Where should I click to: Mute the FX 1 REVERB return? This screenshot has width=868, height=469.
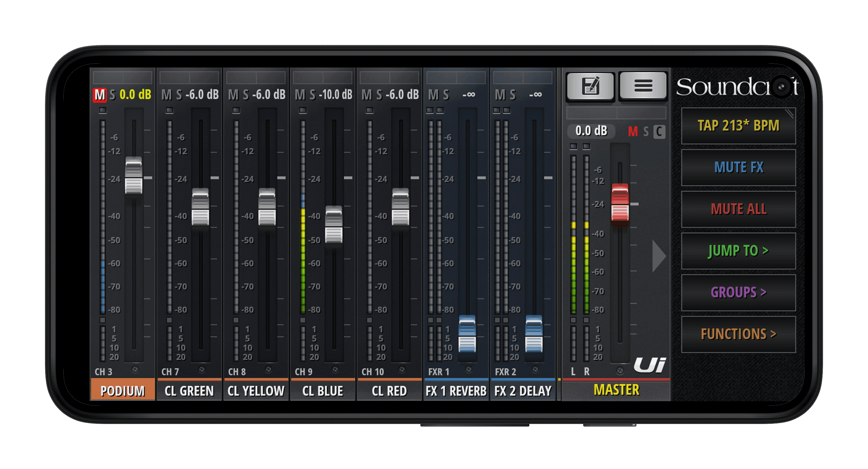pos(433,95)
